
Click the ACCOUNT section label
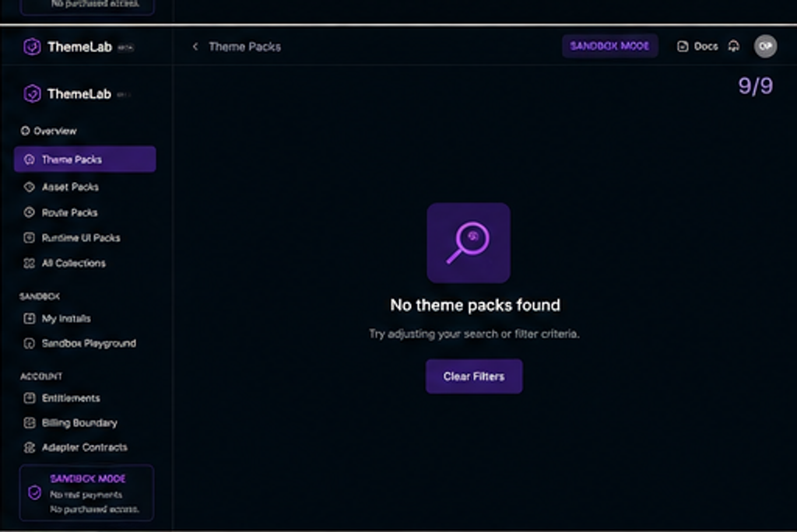[x=41, y=376]
